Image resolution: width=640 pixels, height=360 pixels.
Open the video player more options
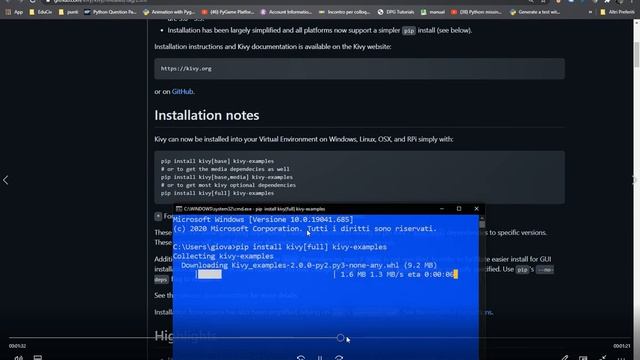click(621, 358)
